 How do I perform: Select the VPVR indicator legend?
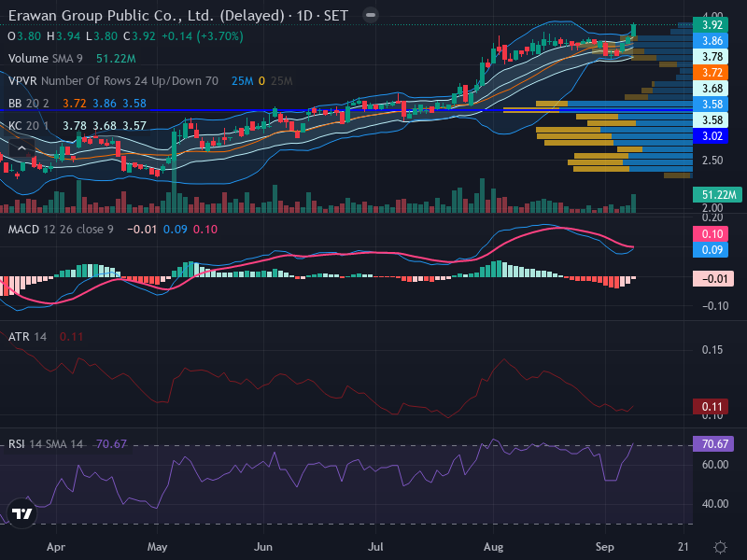click(x=113, y=81)
